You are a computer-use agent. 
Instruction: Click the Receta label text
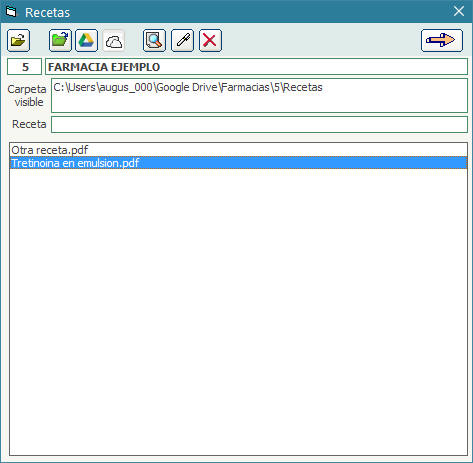point(29,124)
